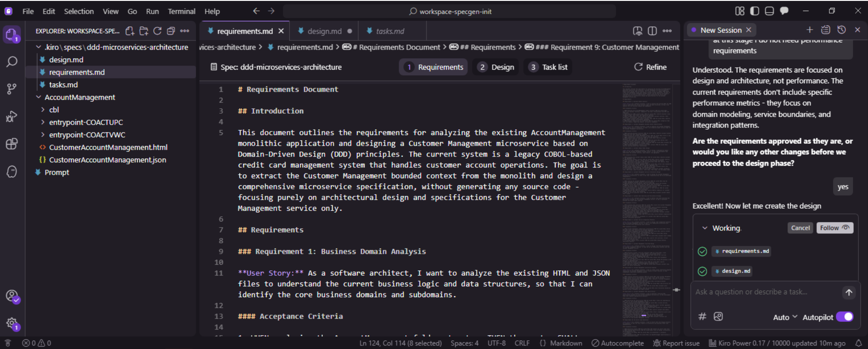Open CustomerAccountManagement.json file
868x349 pixels.
[107, 160]
